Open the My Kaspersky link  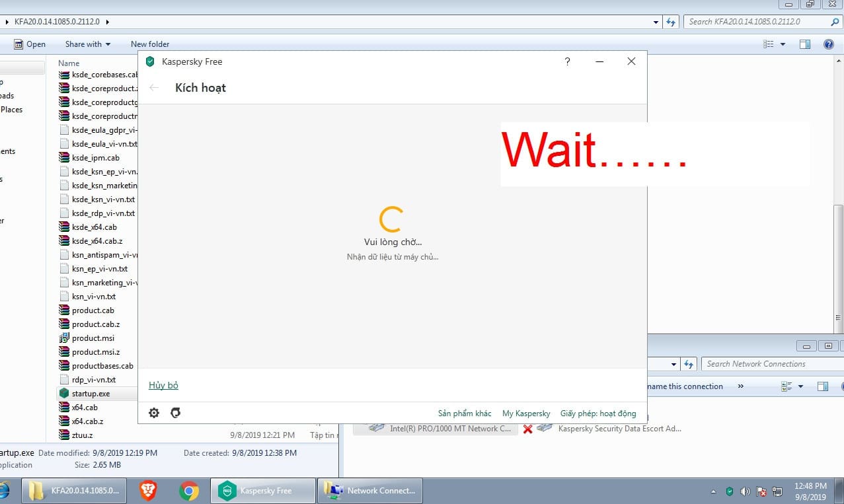pos(526,414)
